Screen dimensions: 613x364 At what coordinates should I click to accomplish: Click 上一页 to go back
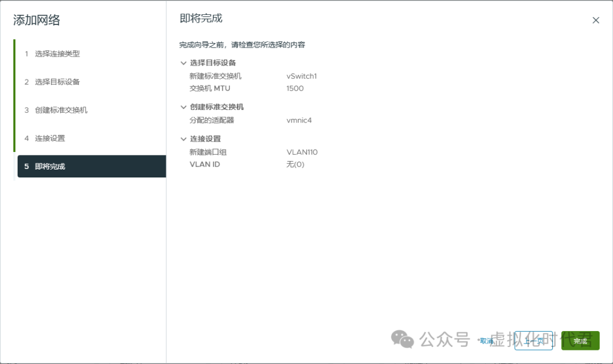[533, 340]
